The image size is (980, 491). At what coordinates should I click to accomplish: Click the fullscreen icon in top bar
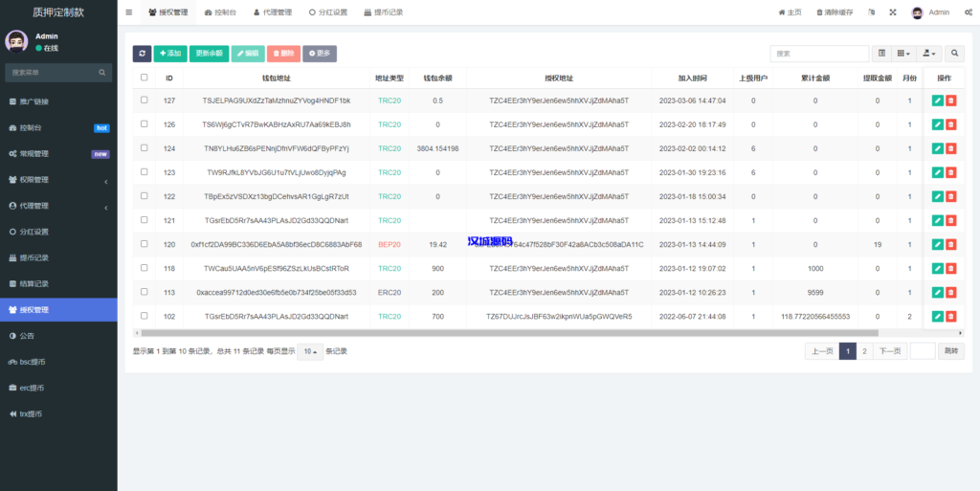click(893, 12)
